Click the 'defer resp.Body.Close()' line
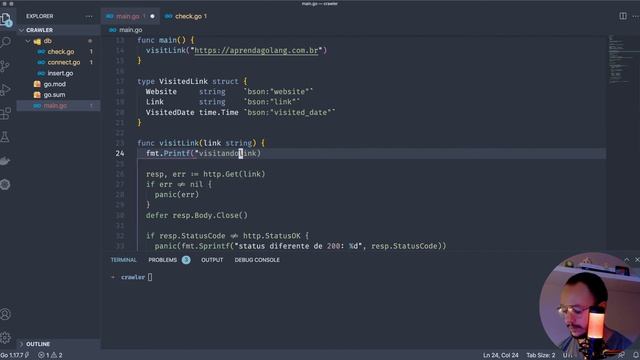Screen dimensions: 640x360 pos(197,216)
